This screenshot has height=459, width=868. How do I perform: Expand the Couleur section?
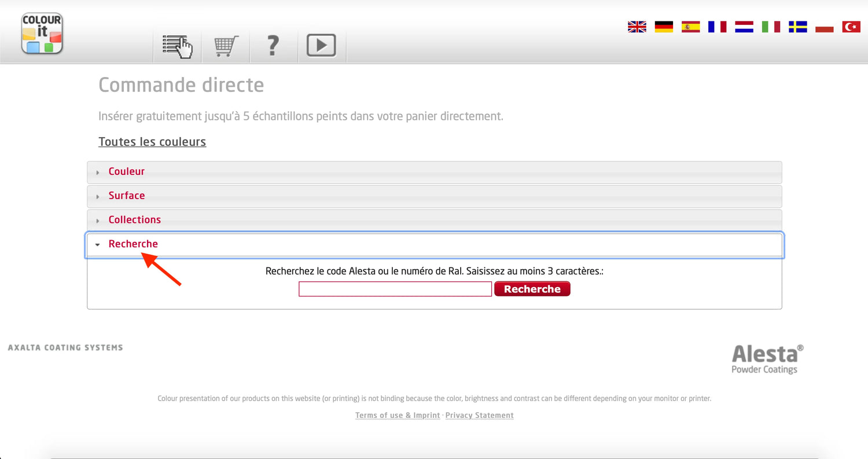127,172
